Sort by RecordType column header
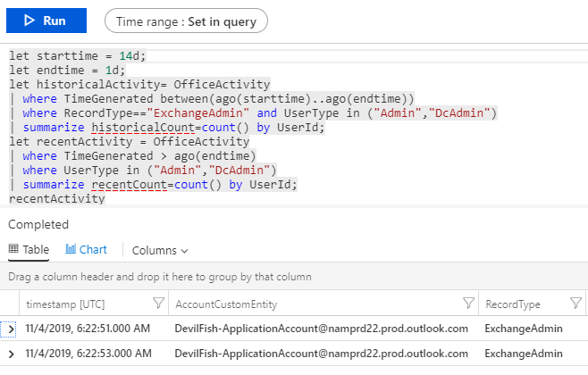Image resolution: width=588 pixels, height=375 pixels. tap(512, 304)
